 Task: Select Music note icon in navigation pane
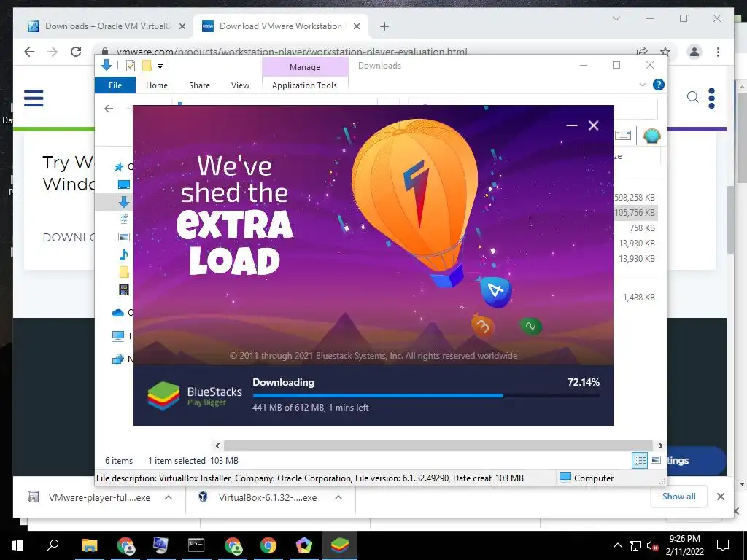[124, 254]
